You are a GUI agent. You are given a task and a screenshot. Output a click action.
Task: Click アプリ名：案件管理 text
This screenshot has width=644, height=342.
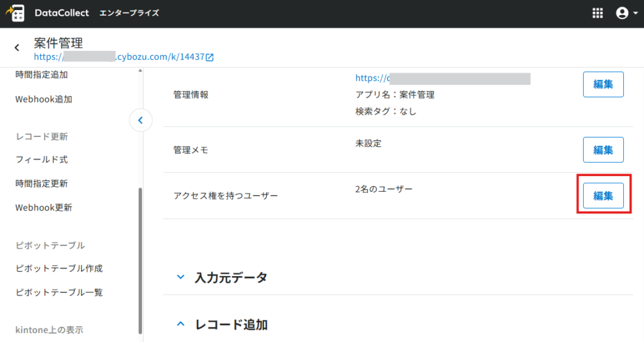click(395, 94)
